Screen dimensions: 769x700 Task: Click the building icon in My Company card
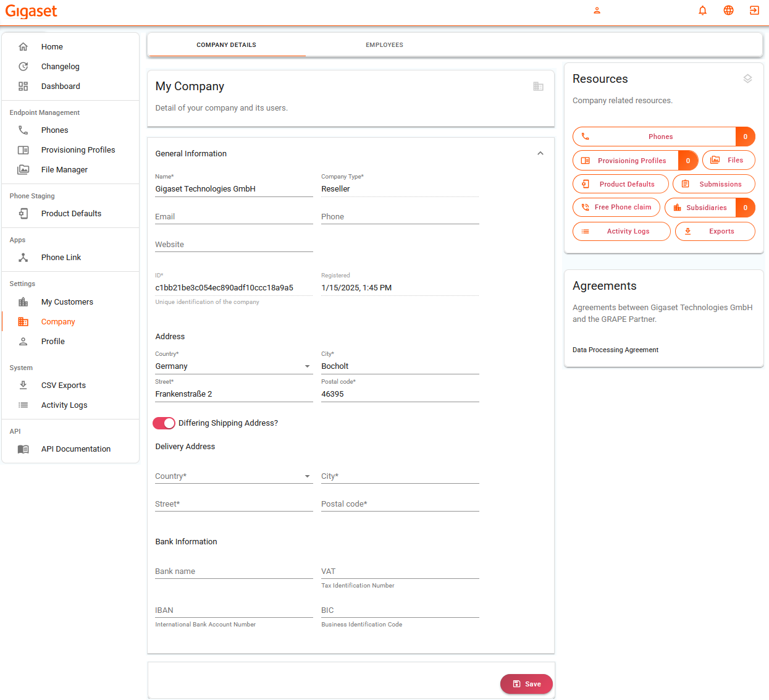(538, 86)
